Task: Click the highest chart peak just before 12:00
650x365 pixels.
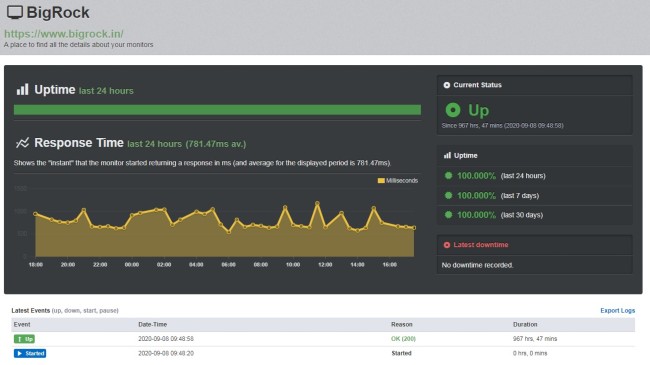Action: (x=318, y=203)
